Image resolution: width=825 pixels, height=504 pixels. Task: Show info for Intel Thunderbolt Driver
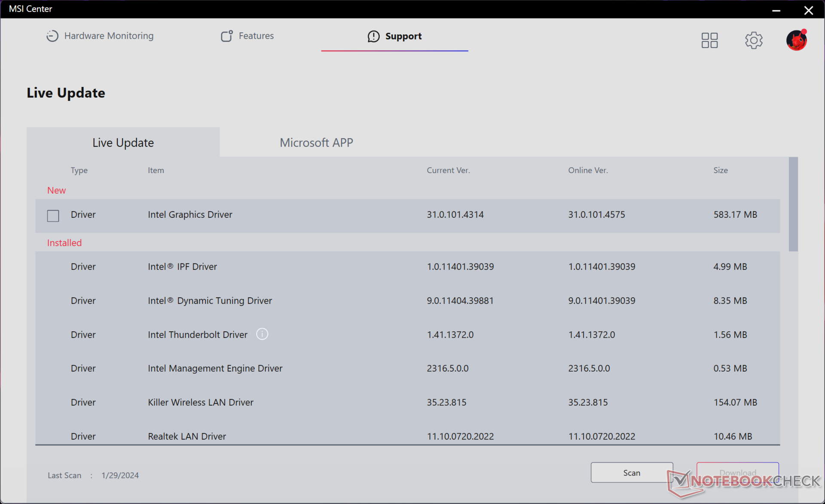[262, 334]
